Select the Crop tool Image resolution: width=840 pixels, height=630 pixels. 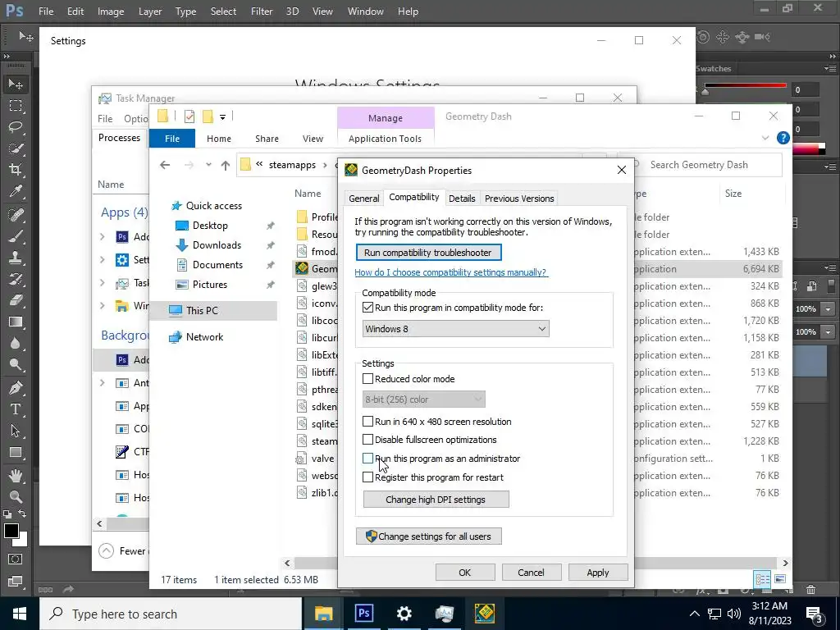click(16, 170)
